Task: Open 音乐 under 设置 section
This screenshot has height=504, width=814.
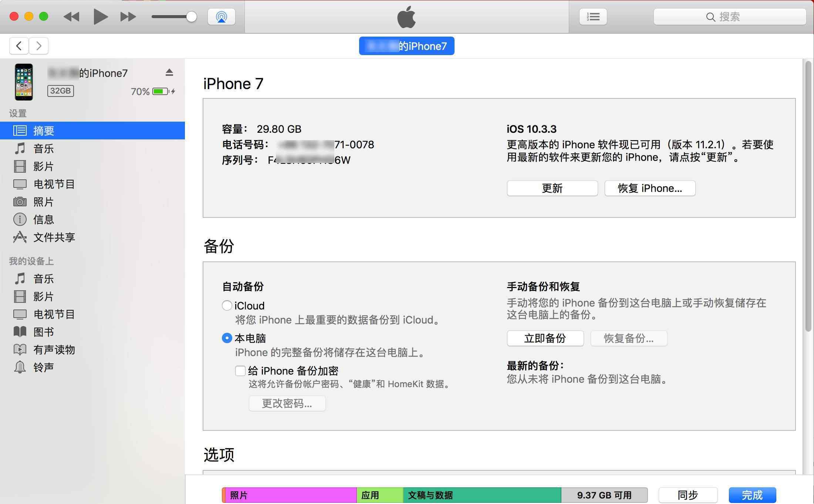Action: (92, 148)
